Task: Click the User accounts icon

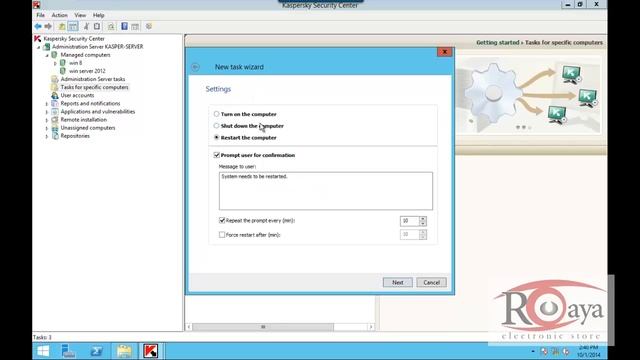Action: point(54,96)
